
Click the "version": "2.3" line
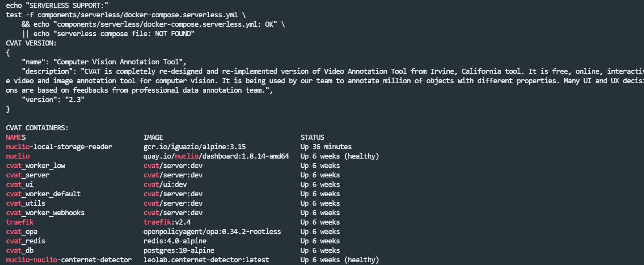tap(53, 100)
